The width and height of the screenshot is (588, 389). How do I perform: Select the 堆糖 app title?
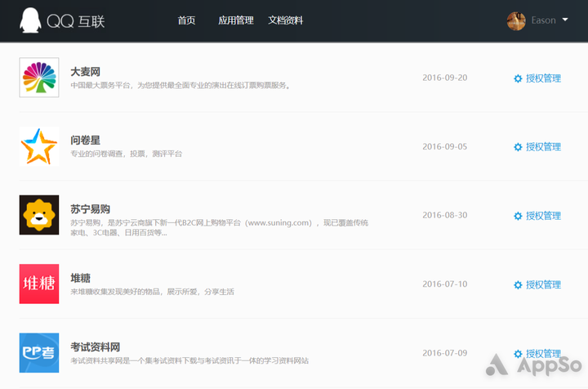(x=80, y=278)
